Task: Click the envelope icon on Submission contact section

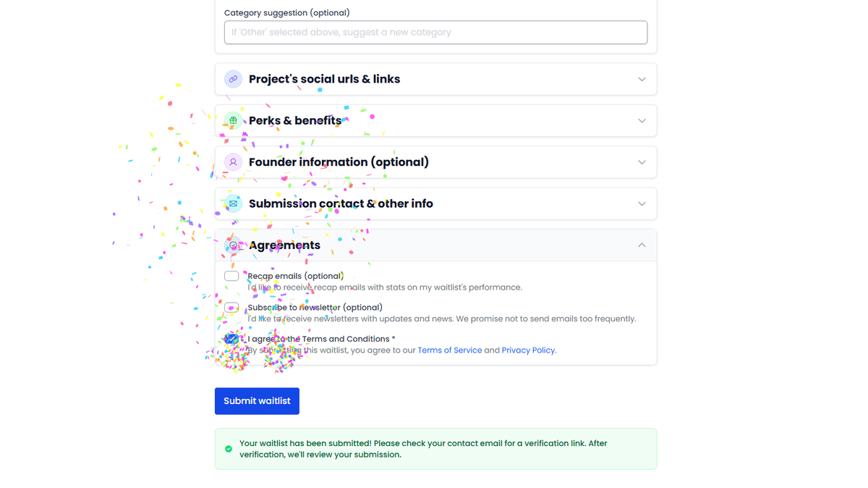Action: [x=233, y=203]
